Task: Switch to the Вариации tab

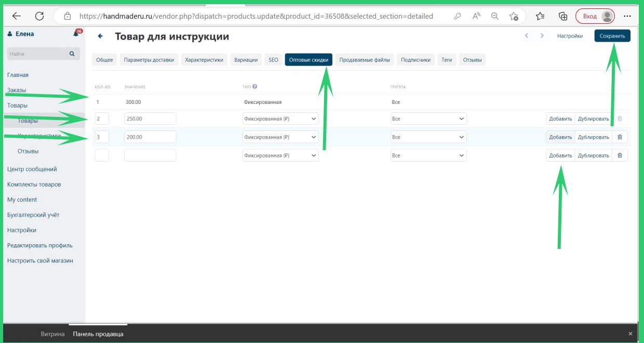Action: [246, 60]
